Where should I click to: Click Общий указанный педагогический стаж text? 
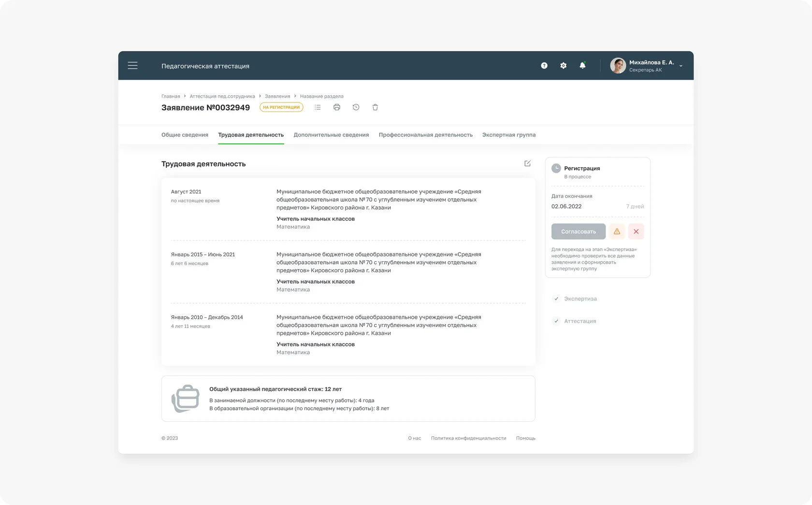[275, 389]
